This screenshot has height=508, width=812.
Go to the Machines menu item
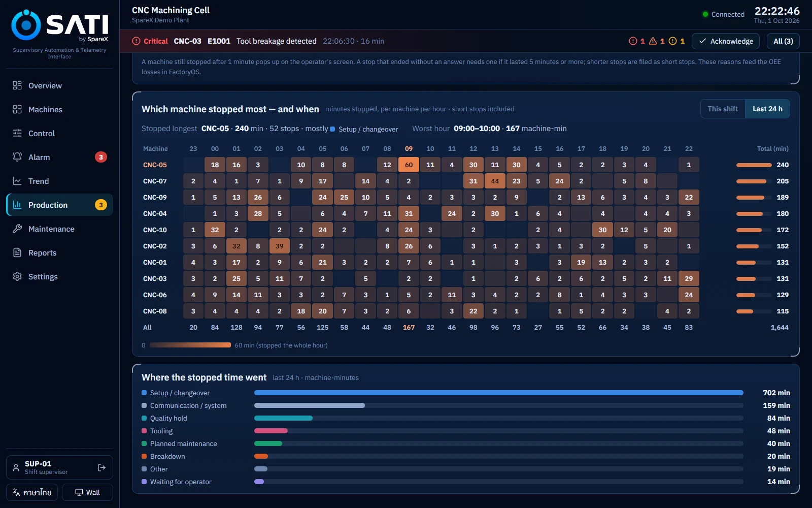(59, 109)
